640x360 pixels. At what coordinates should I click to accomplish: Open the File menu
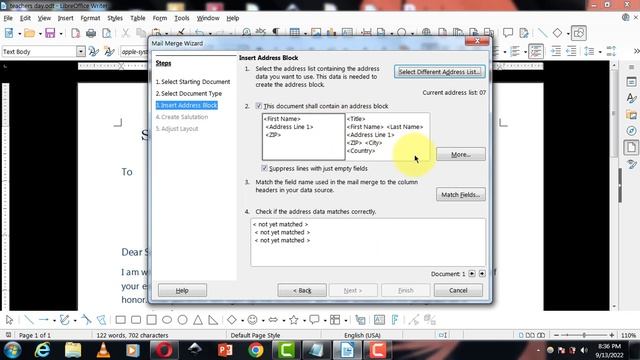tap(8, 18)
